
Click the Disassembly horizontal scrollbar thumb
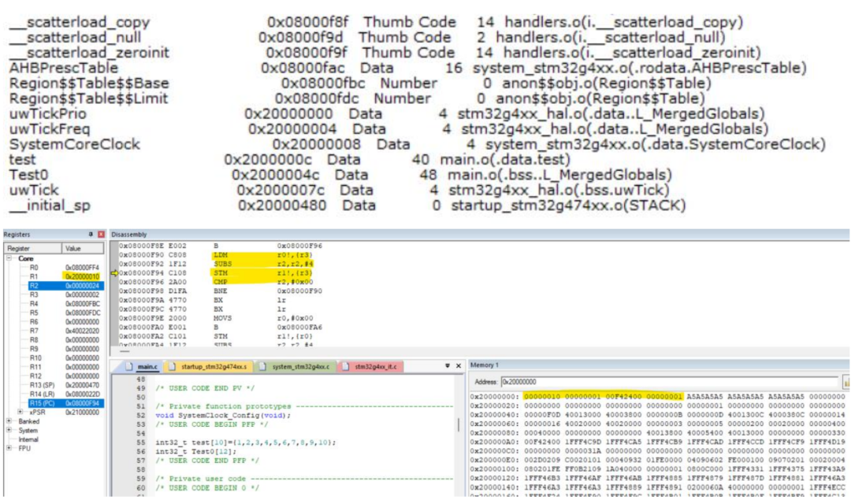[x=124, y=351]
